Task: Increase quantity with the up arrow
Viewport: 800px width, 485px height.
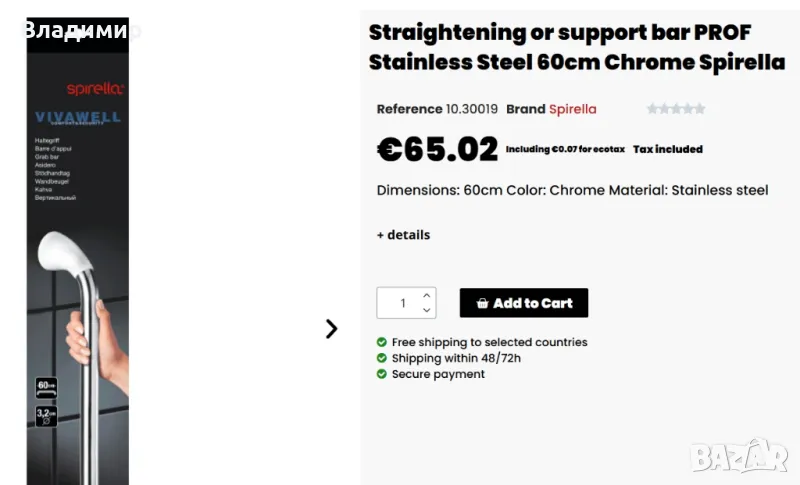Action: (x=427, y=295)
